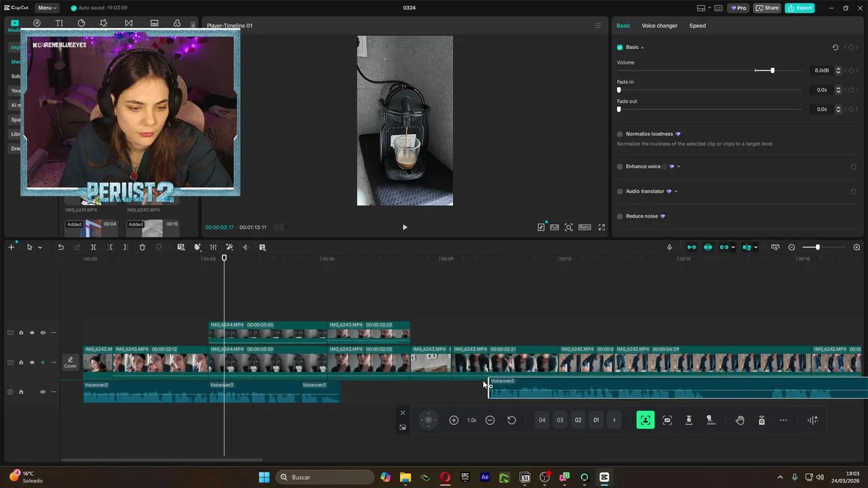Enable the Reduce noise checkbox
The width and height of the screenshot is (868, 488).
pos(620,216)
